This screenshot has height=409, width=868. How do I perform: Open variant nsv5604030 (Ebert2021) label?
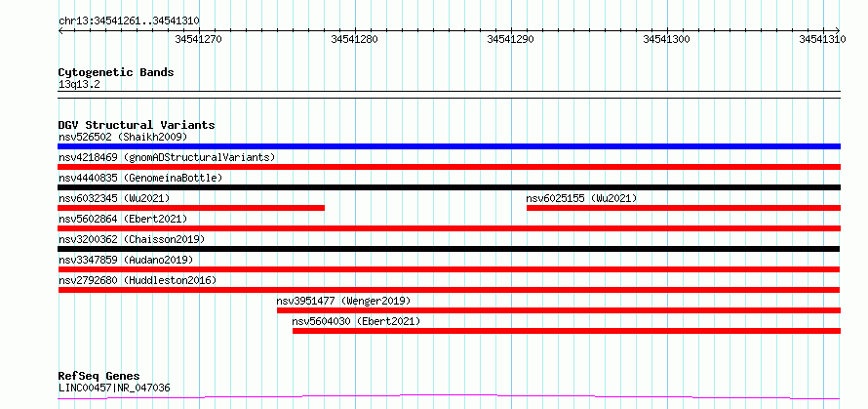[356, 321]
